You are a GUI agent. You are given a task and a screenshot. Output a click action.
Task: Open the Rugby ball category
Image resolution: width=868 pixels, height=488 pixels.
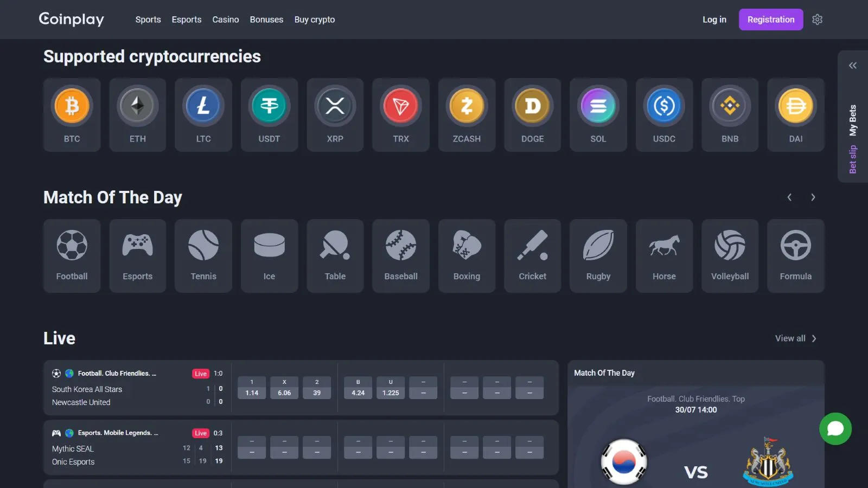[x=598, y=256]
